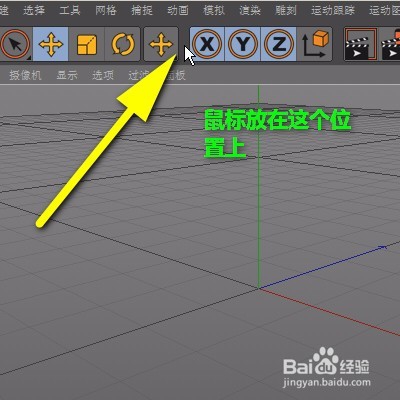
Task: Toggle the coordinate system cube icon
Action: pyautogui.click(x=315, y=44)
